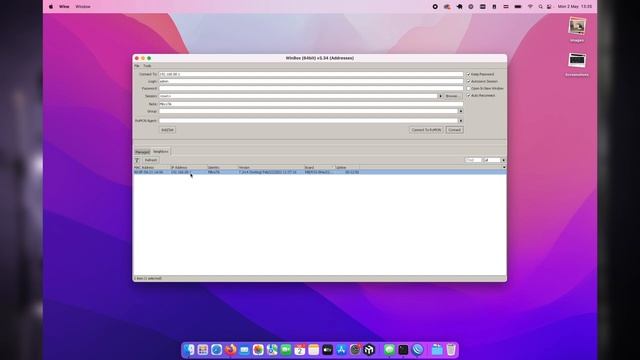
Task: Open the column chooser arrow in the table header
Action: coord(504,167)
